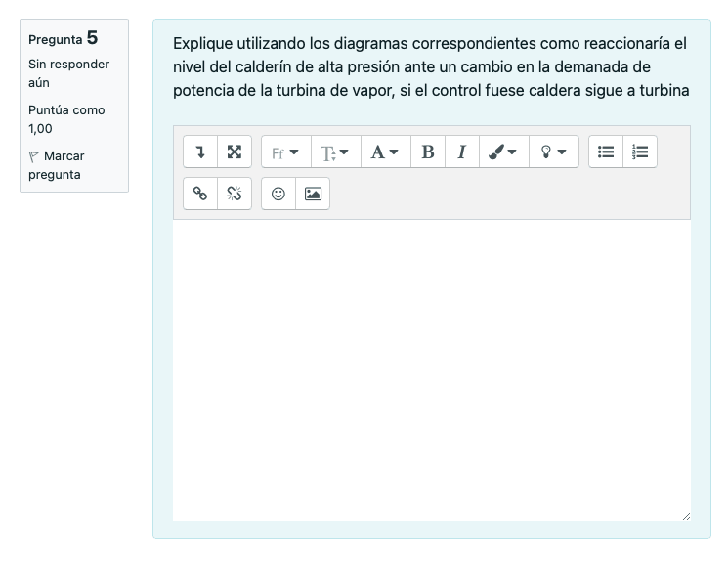This screenshot has height=565, width=728.
Task: Open the paintbrush background color dropdown
Action: (x=502, y=152)
